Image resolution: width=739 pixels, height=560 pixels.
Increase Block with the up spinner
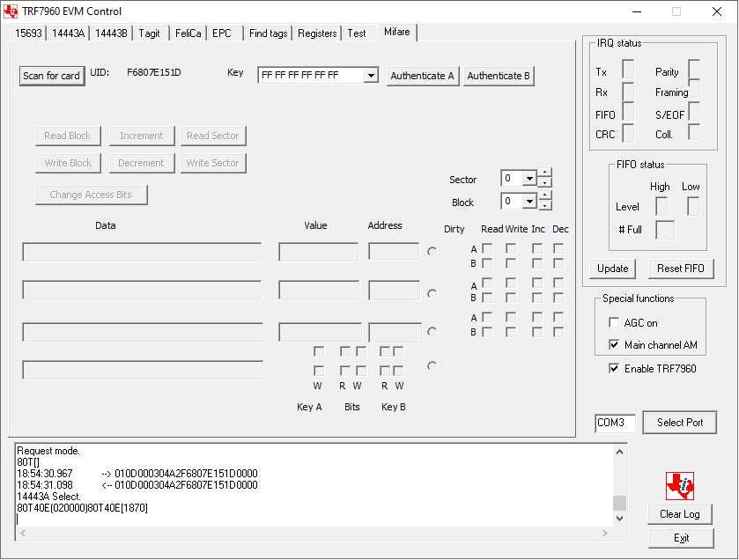[545, 195]
